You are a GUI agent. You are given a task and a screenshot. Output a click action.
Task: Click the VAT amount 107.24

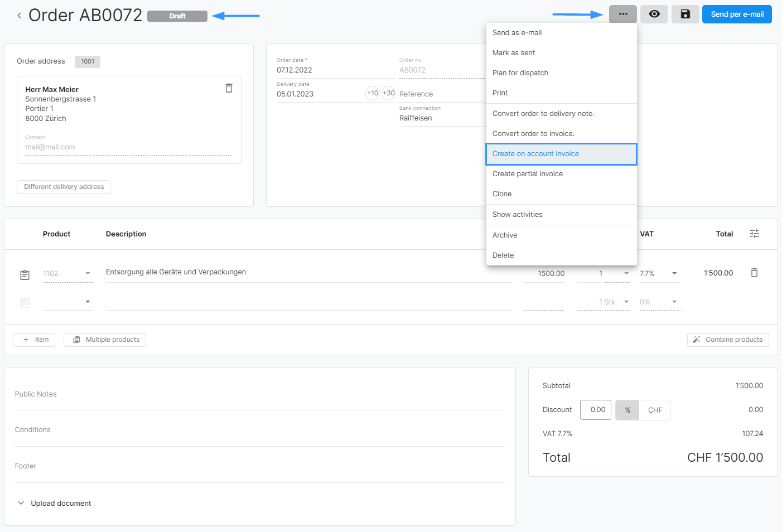pos(752,433)
